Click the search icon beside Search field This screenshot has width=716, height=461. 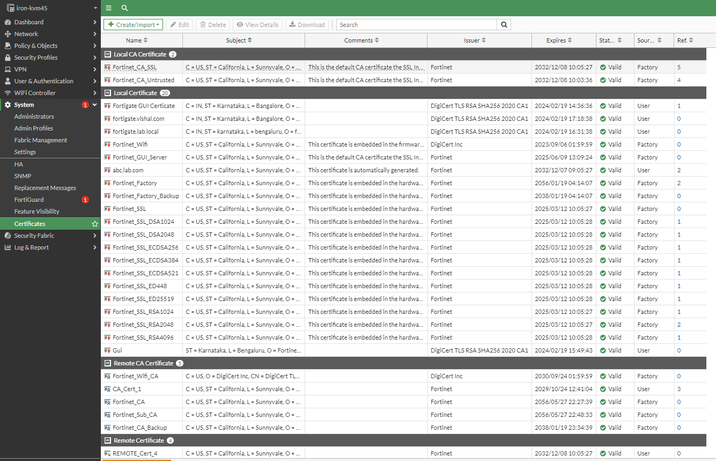503,24
